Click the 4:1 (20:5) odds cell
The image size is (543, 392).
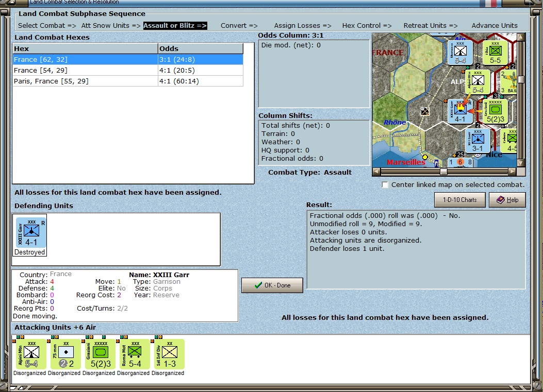point(201,70)
